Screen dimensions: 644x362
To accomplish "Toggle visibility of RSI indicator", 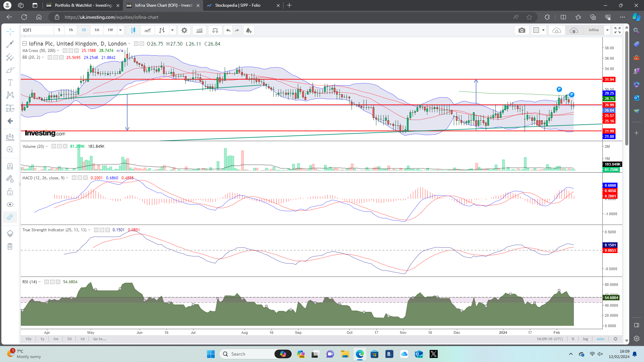I will (x=47, y=282).
